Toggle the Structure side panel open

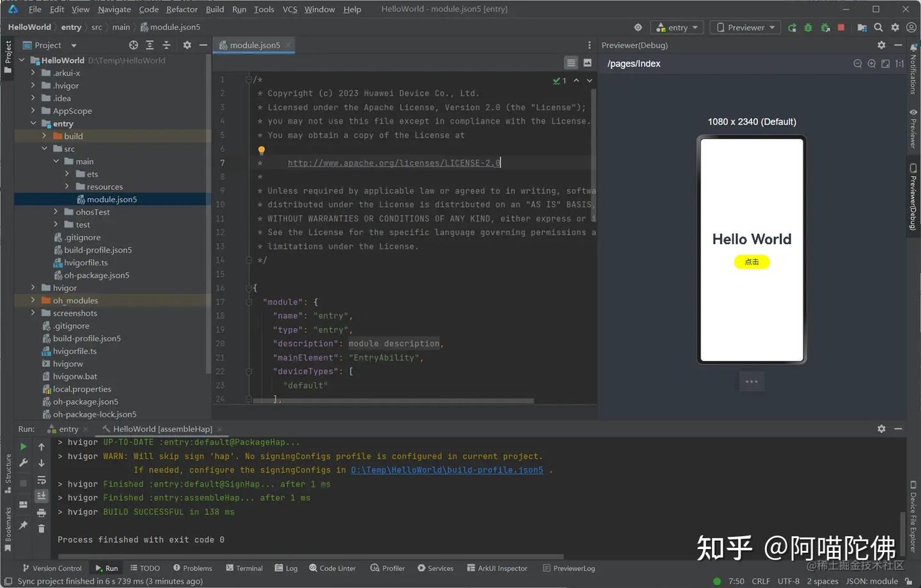[8, 470]
